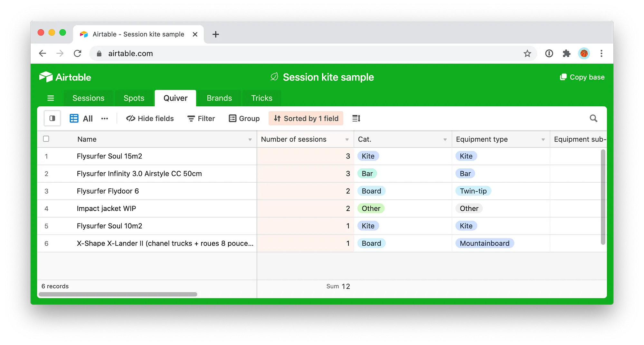Open the password manager extension icon

click(x=549, y=53)
